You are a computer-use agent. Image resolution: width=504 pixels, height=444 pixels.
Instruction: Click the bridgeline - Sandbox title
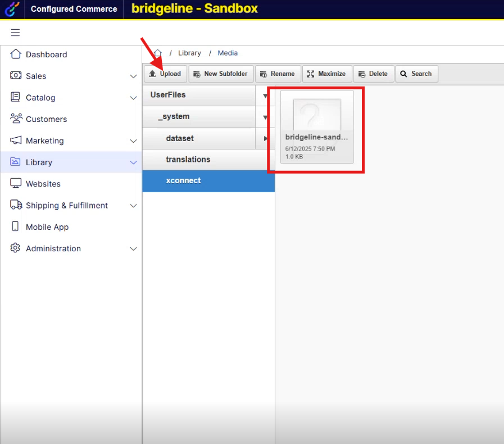(194, 8)
